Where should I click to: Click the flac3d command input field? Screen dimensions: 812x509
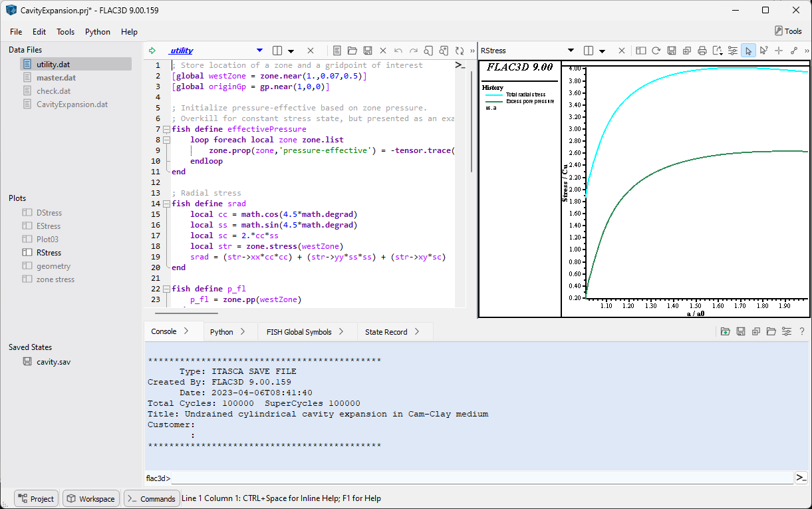[482, 478]
